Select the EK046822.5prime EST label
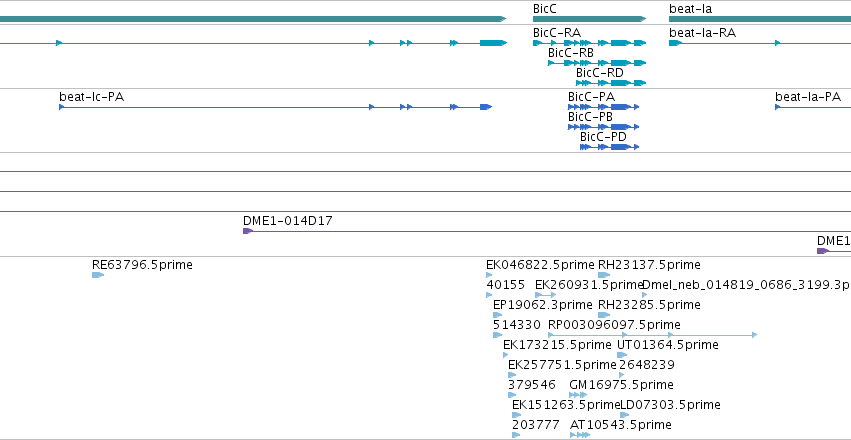Viewport: 851px width, 440px height. 541,265
